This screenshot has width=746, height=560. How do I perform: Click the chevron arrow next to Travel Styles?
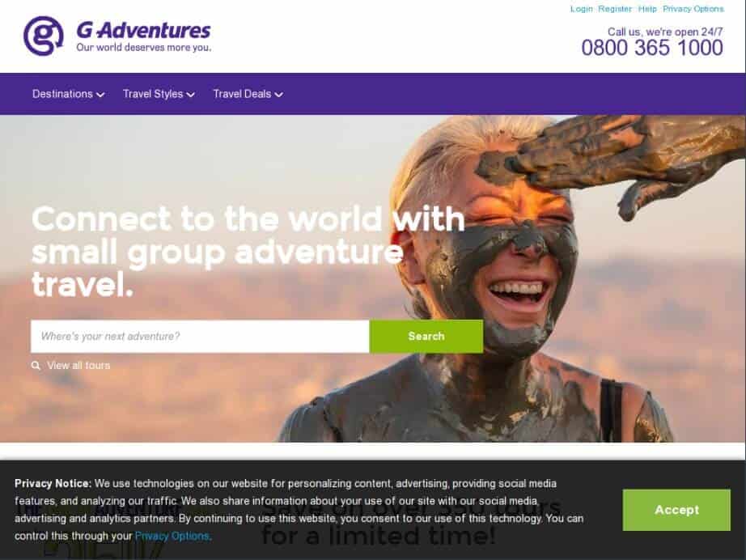[x=190, y=95]
